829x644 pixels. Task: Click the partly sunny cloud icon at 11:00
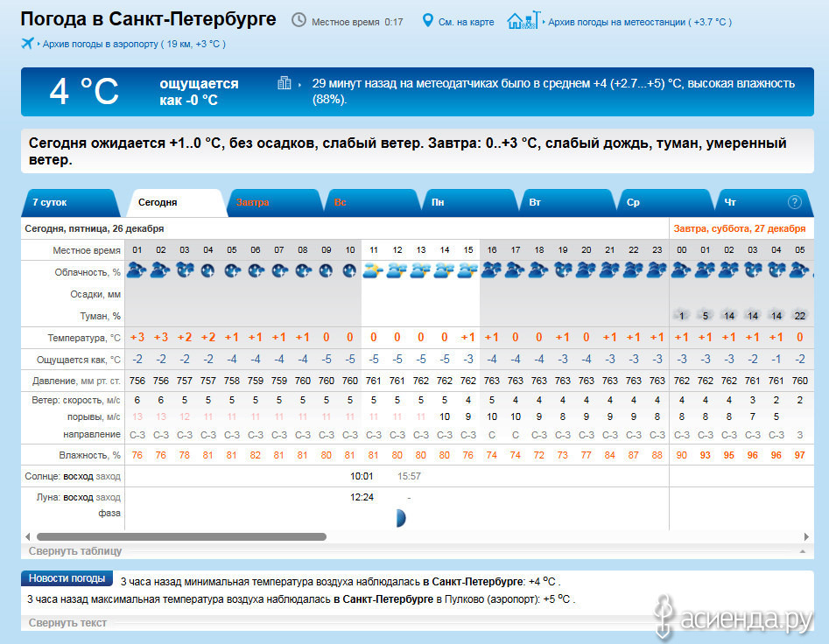(x=373, y=270)
